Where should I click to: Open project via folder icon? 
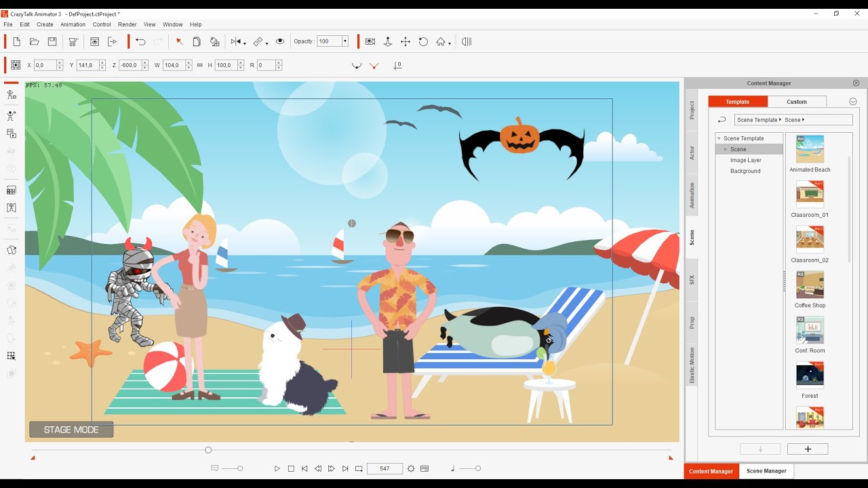(35, 41)
